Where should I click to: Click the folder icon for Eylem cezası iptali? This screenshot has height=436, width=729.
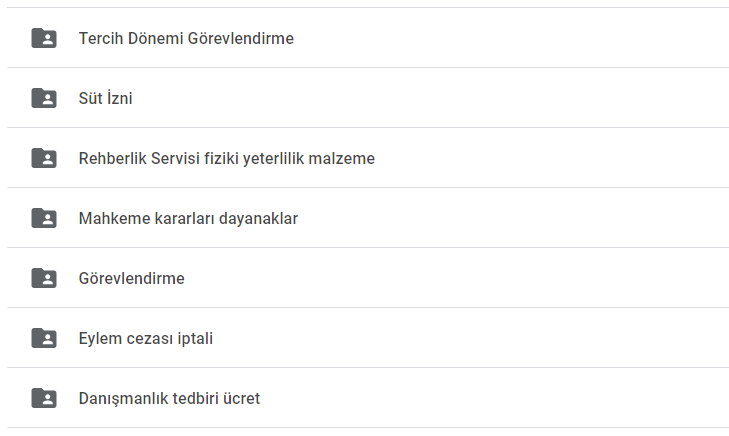[x=44, y=338]
